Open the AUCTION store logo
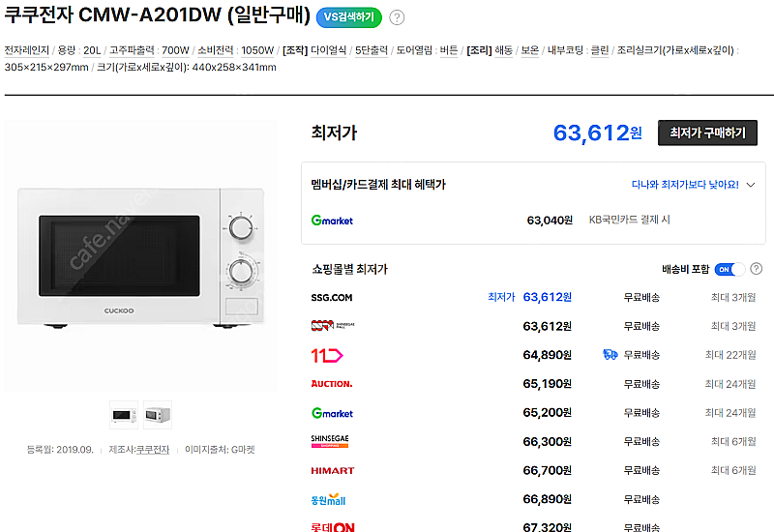This screenshot has width=774, height=532. point(331,384)
